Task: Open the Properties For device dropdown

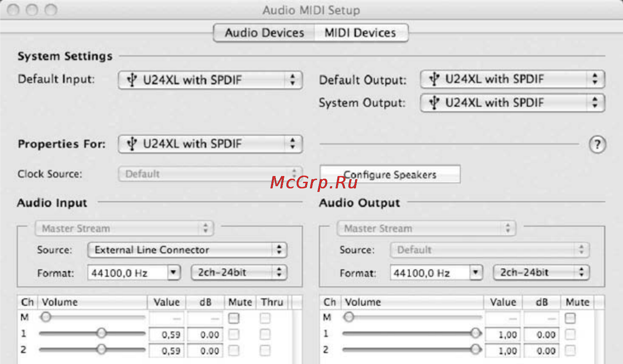Action: 210,144
